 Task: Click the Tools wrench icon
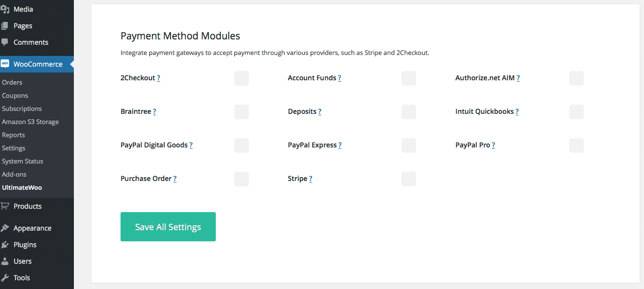tap(5, 278)
